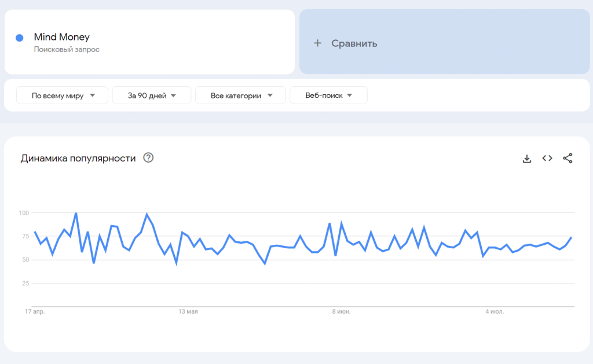Share the Динамика популярности chart
Viewport: 593px width, 364px height.
click(x=568, y=159)
